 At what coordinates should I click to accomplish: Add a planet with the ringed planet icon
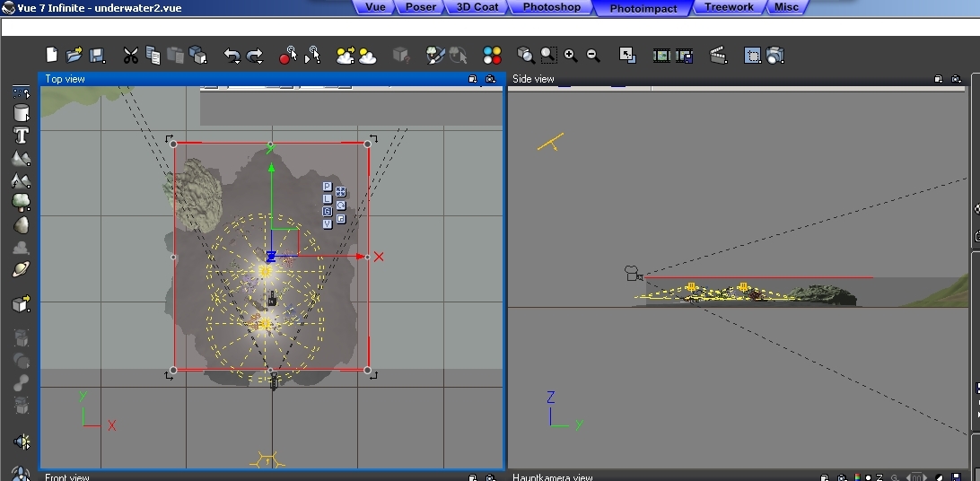(x=21, y=269)
